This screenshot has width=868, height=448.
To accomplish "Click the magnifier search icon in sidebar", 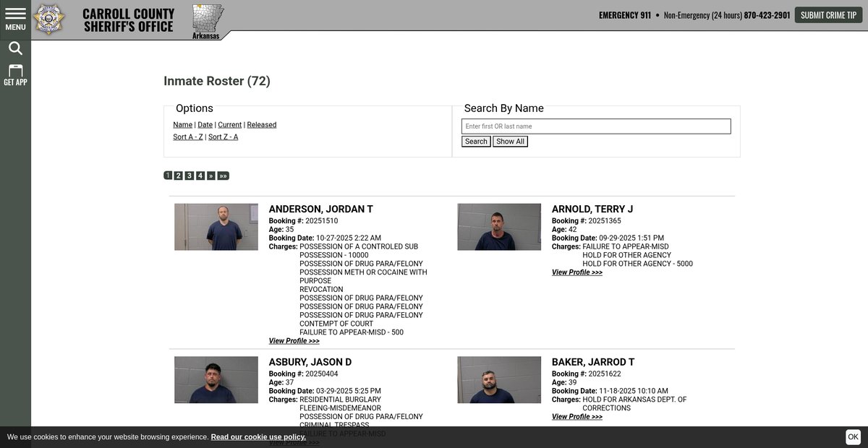I will point(15,48).
